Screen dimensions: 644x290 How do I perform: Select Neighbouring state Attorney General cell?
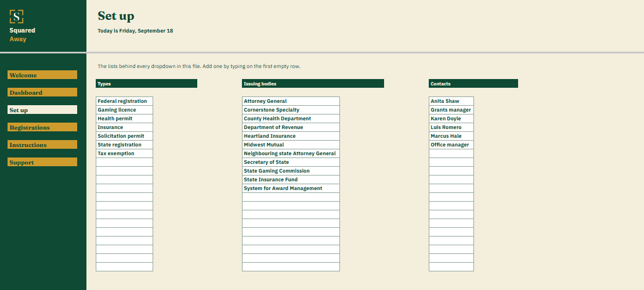(x=291, y=153)
